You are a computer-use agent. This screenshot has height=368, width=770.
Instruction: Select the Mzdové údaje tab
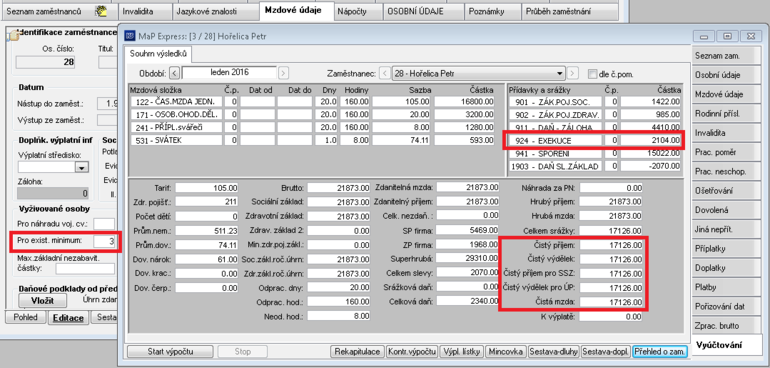point(296,10)
